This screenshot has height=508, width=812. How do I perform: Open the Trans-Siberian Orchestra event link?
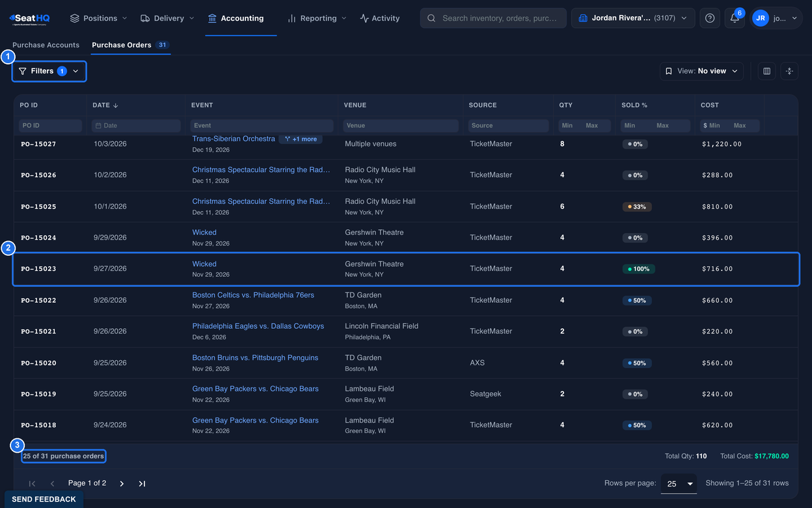coord(234,139)
